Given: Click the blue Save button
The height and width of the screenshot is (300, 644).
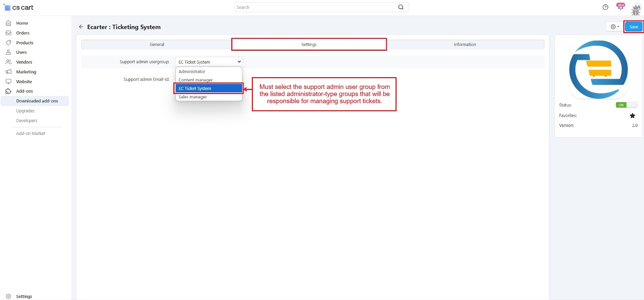Looking at the screenshot, I should [x=634, y=27].
